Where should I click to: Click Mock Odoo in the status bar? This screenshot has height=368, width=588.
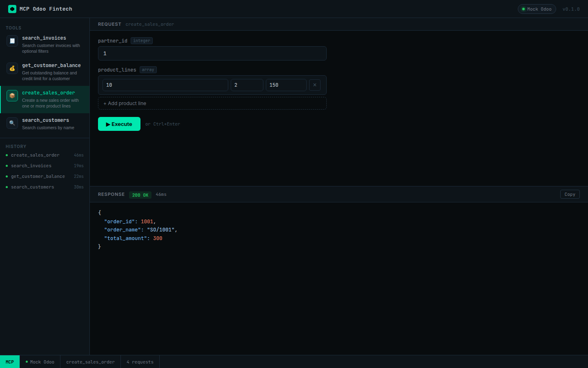(x=40, y=362)
